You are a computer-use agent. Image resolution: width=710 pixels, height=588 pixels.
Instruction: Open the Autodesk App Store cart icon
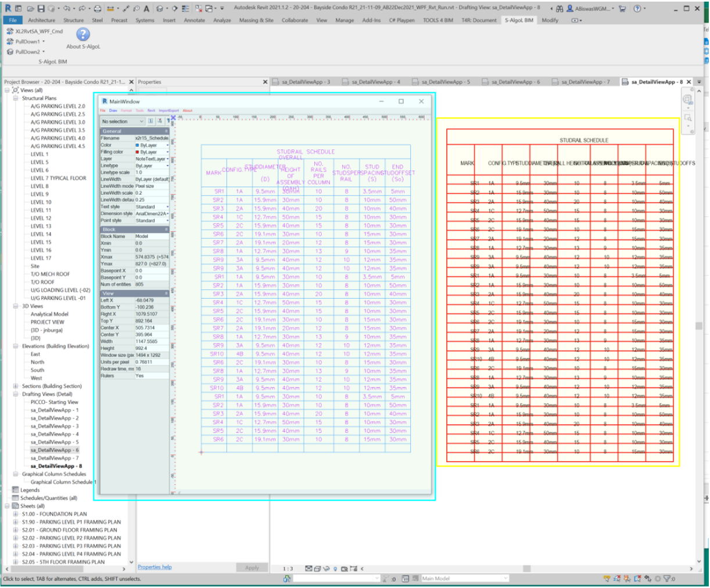pos(623,9)
